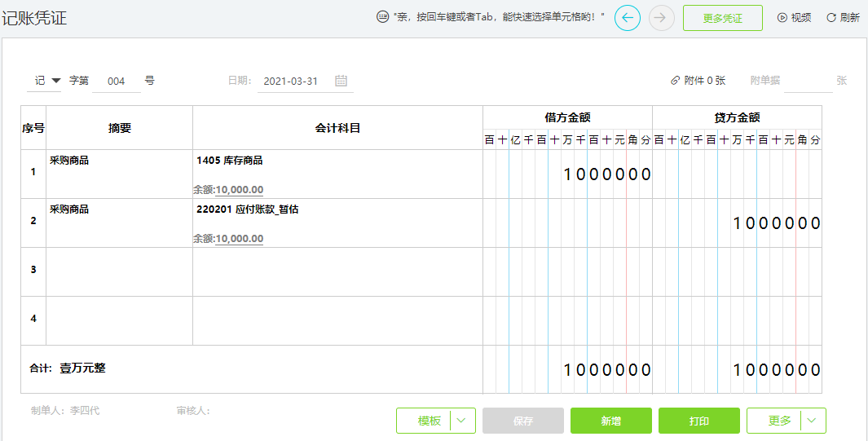The width and height of the screenshot is (868, 441).
Task: Select the 1405 库存商品 account cell
Action: click(337, 174)
